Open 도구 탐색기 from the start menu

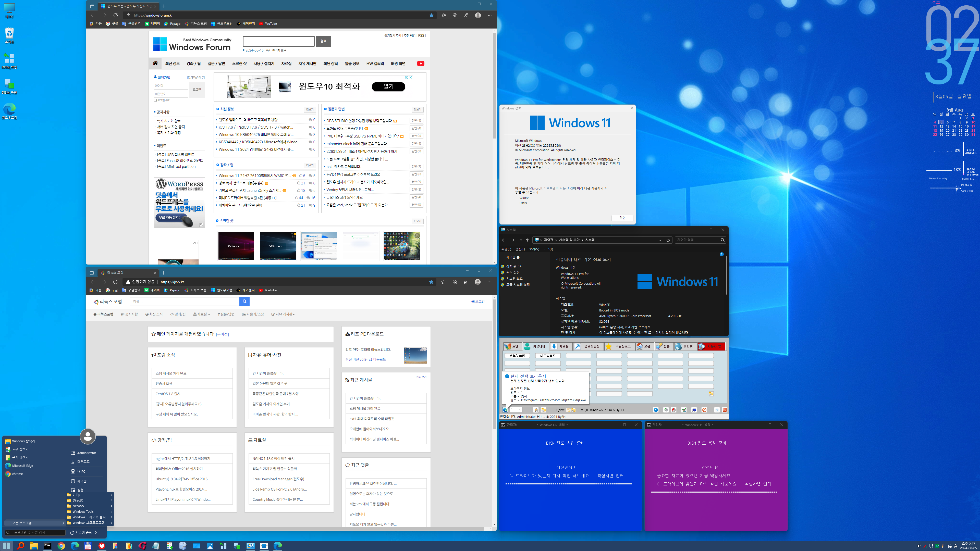[x=16, y=449]
